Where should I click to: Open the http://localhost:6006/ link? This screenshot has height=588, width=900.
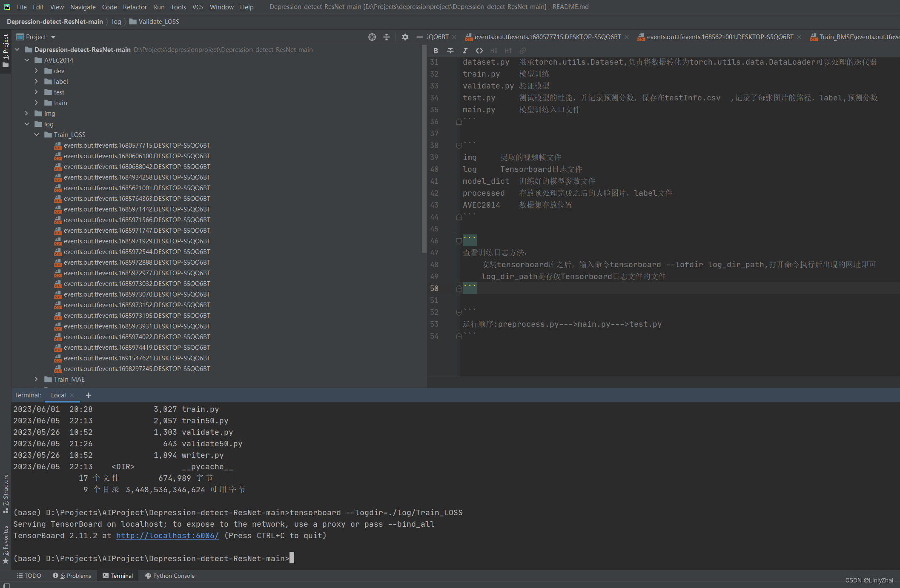167,536
